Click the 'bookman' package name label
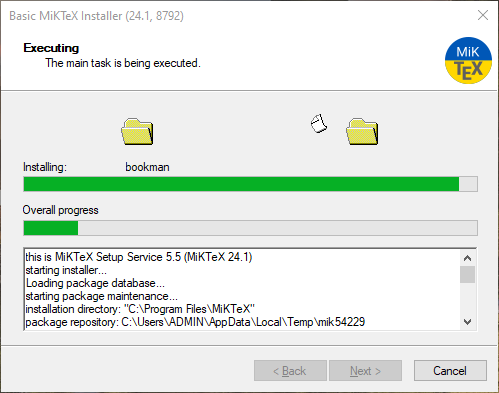499x393 pixels. (x=147, y=167)
